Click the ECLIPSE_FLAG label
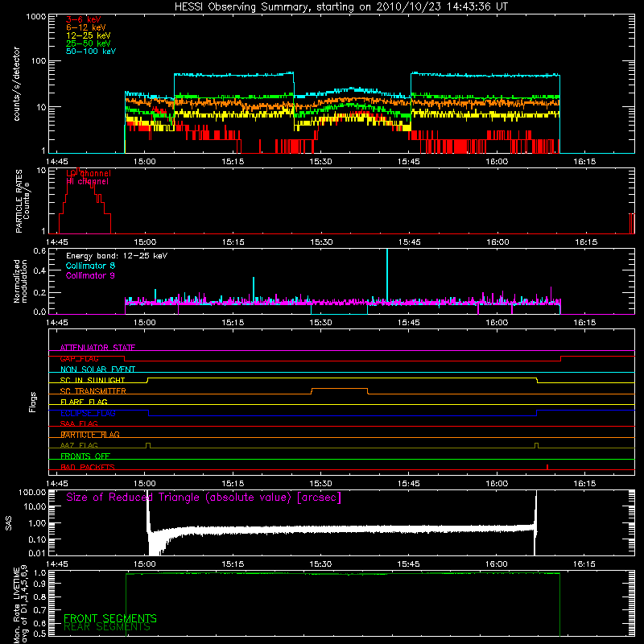 coord(88,413)
